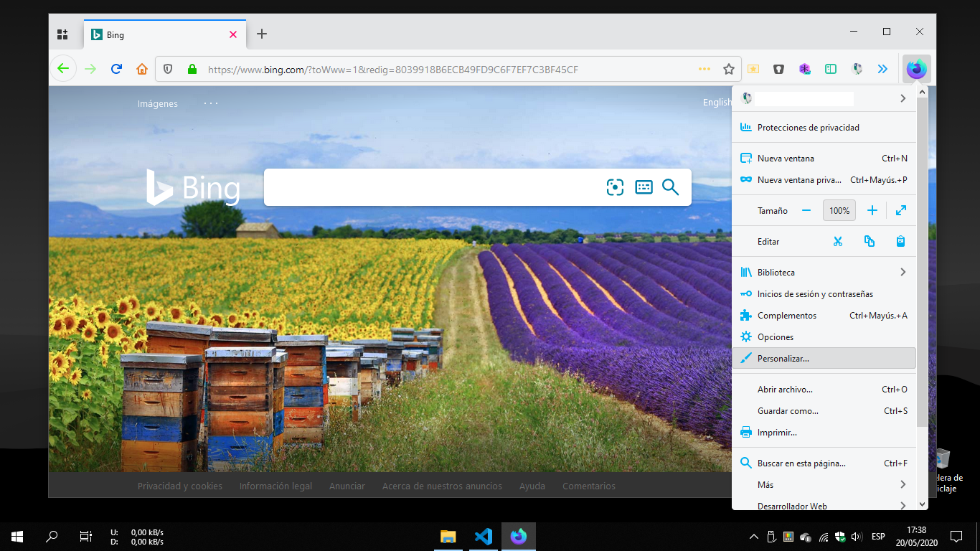Switch Bing language to English
The height and width of the screenshot is (551, 980).
pos(717,103)
